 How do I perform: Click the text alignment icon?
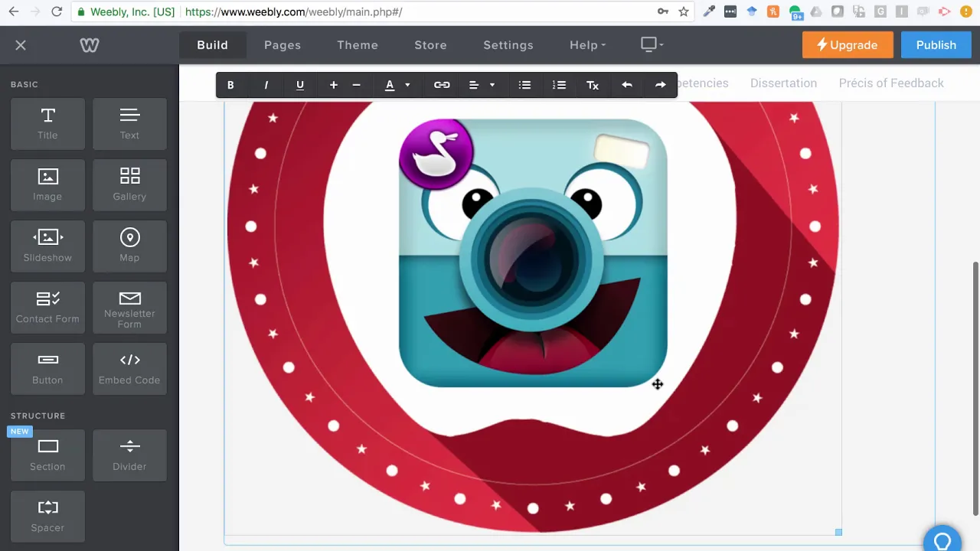(x=474, y=85)
